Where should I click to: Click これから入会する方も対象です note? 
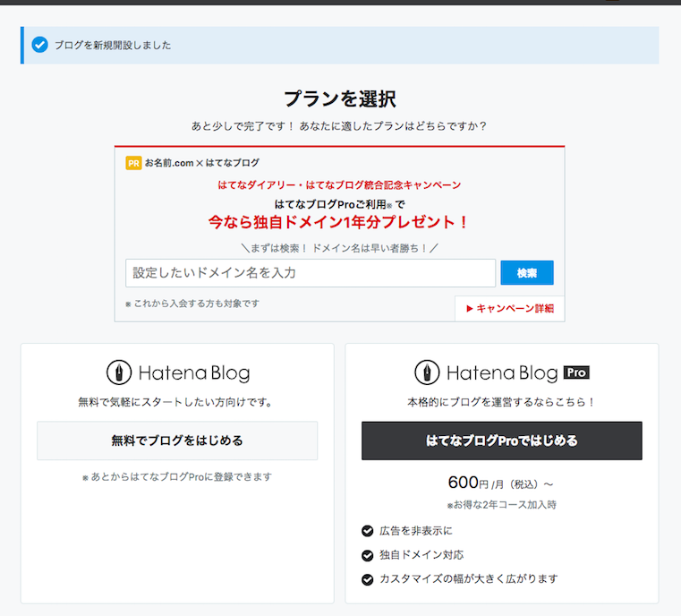(192, 304)
